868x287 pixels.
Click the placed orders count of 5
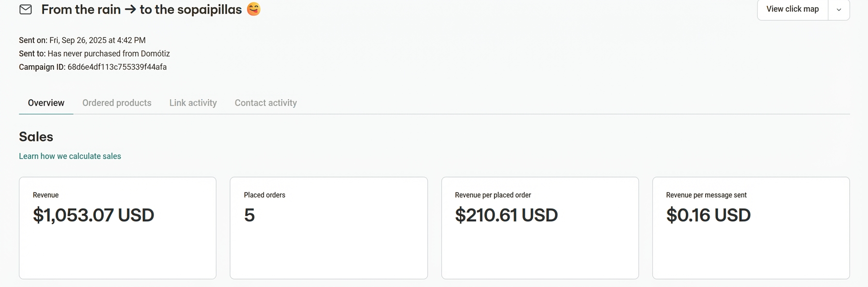(x=249, y=215)
